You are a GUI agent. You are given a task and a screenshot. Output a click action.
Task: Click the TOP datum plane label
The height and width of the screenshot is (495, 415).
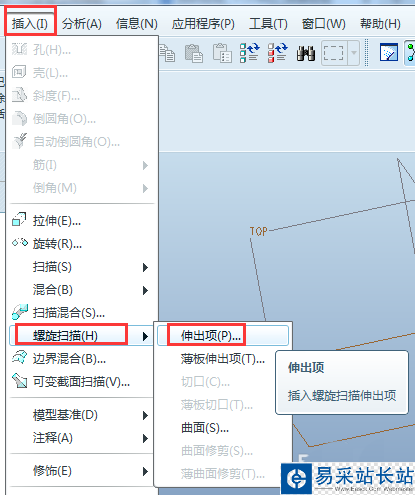tap(259, 231)
